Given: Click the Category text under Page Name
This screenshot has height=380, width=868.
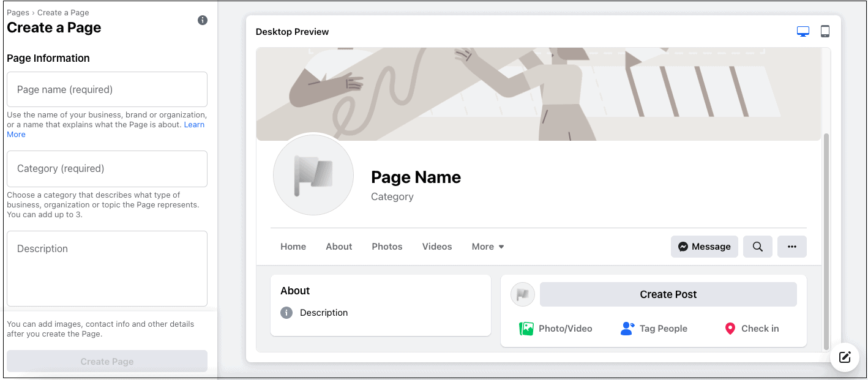Looking at the screenshot, I should [392, 196].
